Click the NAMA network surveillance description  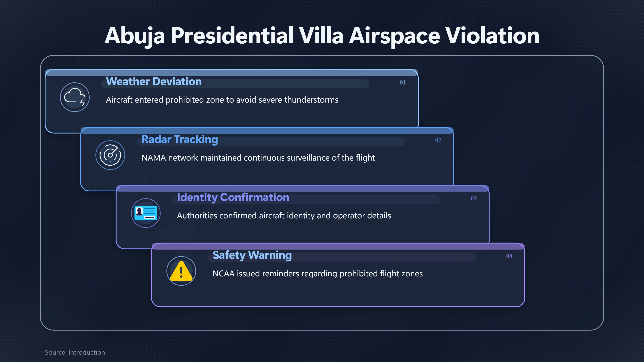[x=258, y=158]
